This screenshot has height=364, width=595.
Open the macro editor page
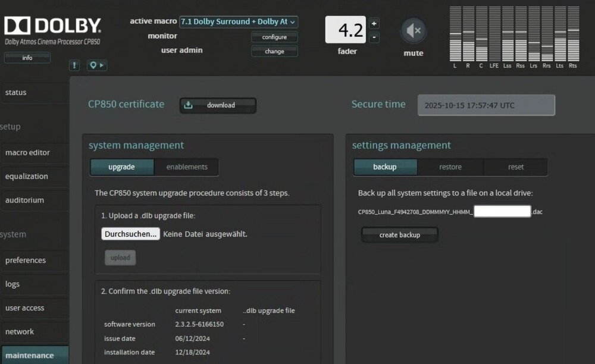28,153
